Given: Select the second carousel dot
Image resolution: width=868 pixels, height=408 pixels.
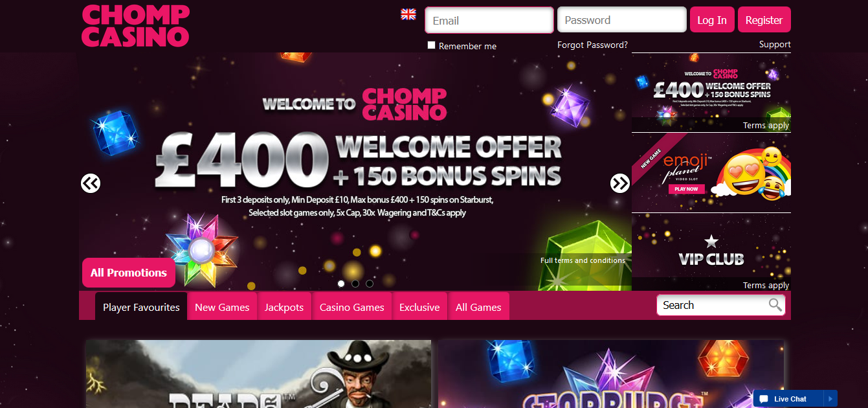Looking at the screenshot, I should point(355,283).
